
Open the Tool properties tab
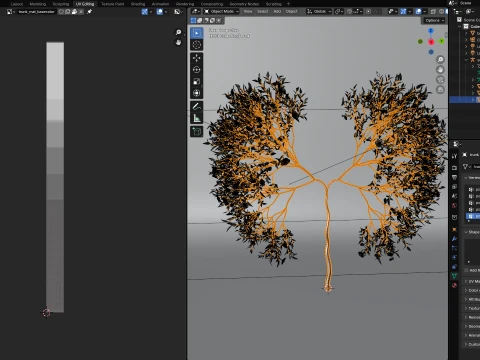454,156
